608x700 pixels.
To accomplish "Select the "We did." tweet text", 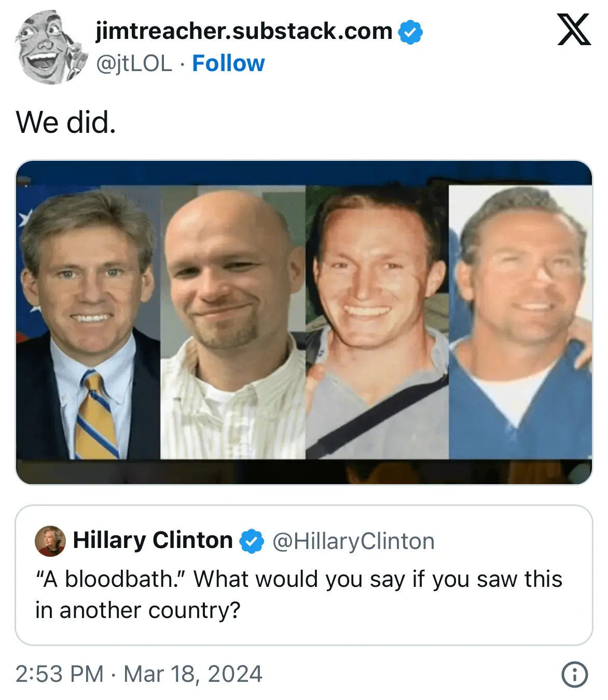I will (66, 122).
